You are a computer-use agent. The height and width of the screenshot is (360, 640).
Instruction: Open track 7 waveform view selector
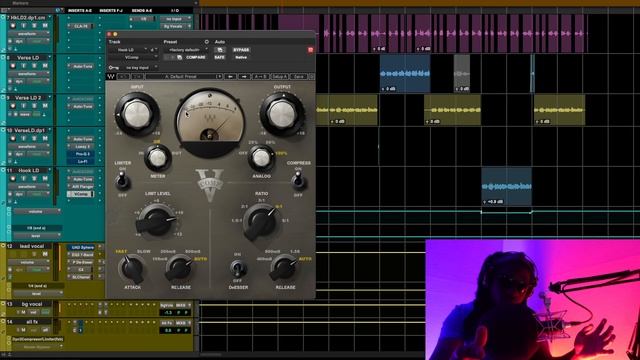point(29,34)
